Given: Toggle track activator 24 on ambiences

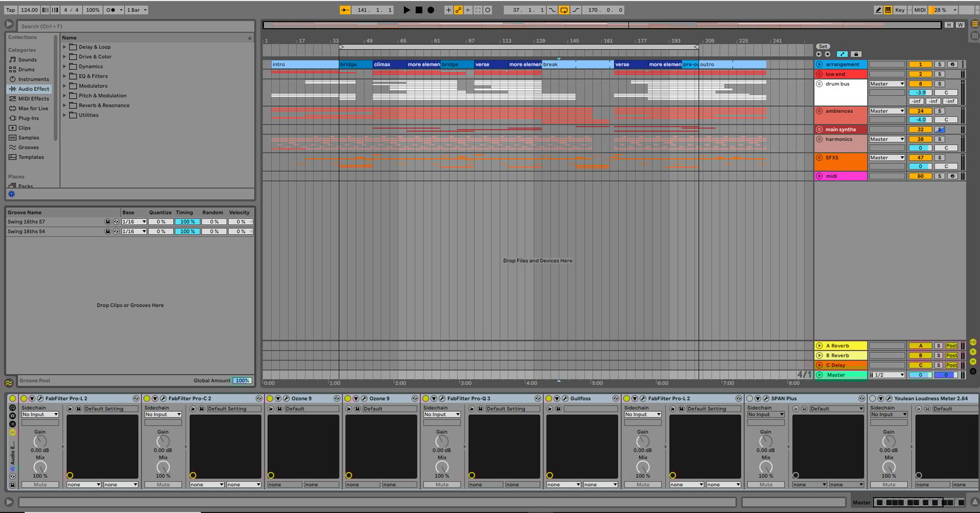Looking at the screenshot, I should (921, 111).
